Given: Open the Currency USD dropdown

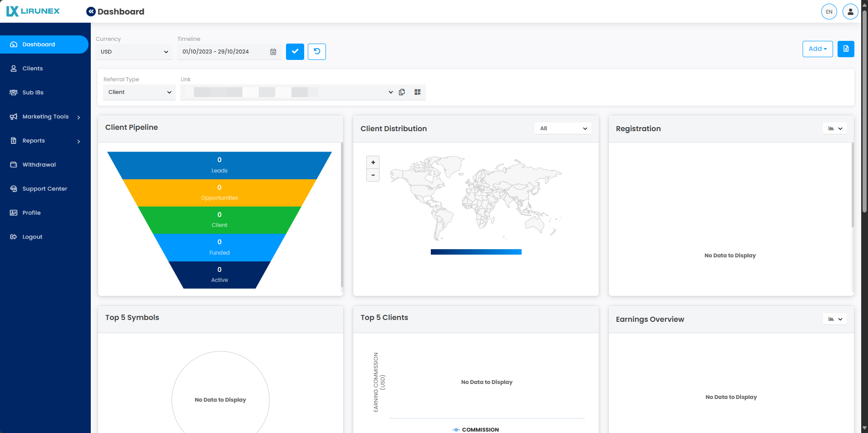Looking at the screenshot, I should coord(134,52).
